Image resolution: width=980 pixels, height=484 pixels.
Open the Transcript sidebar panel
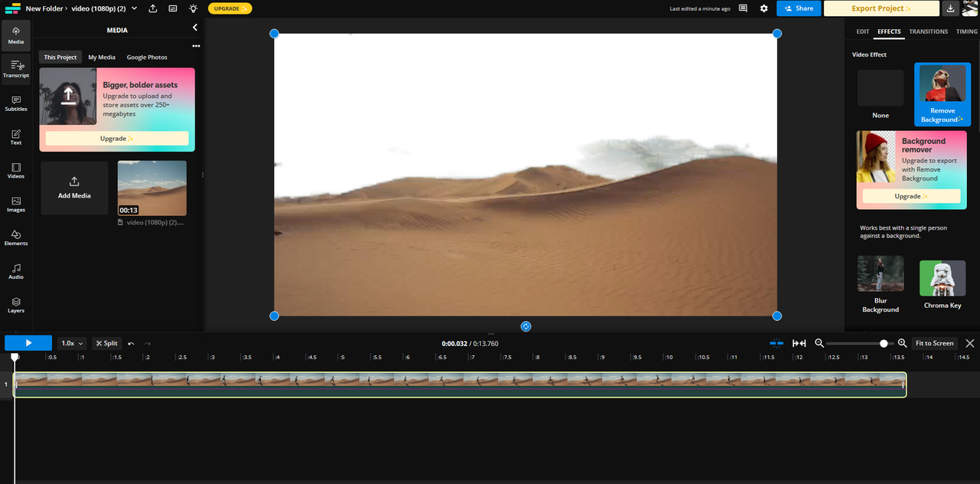(16, 69)
